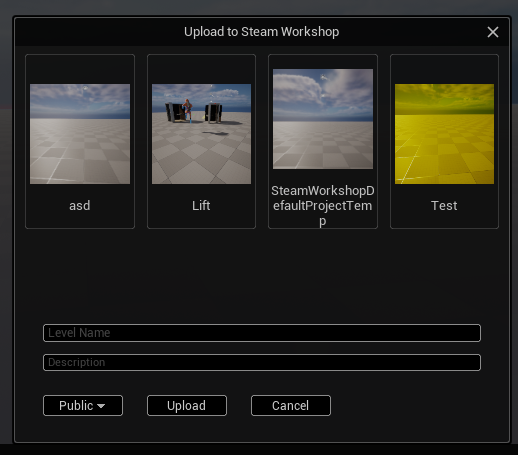Select the SteamWorkshopDefaultProjectTemp level thumbnail

323,119
